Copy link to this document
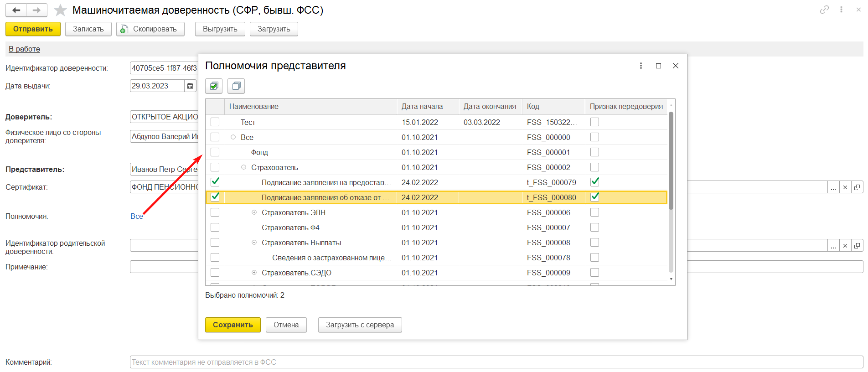868x372 pixels. 824,10
